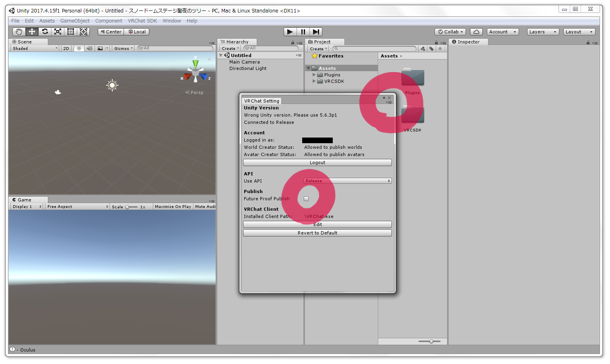
Task: Click Revert to Default button
Action: [317, 233]
